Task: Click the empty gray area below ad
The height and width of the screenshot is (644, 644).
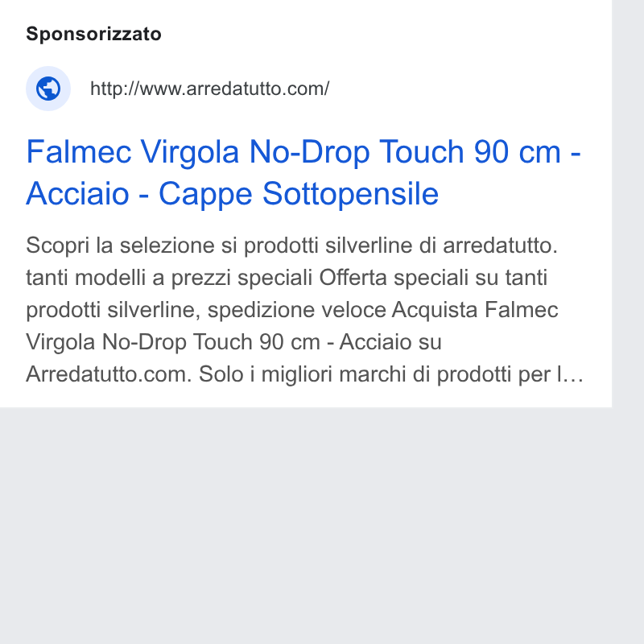Action: pos(306,526)
